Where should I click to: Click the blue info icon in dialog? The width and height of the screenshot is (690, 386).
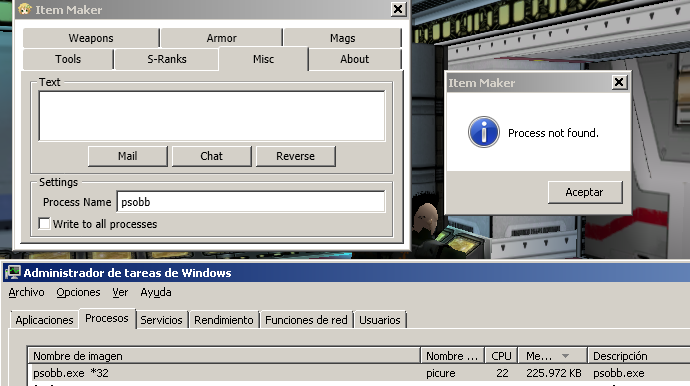click(x=484, y=132)
